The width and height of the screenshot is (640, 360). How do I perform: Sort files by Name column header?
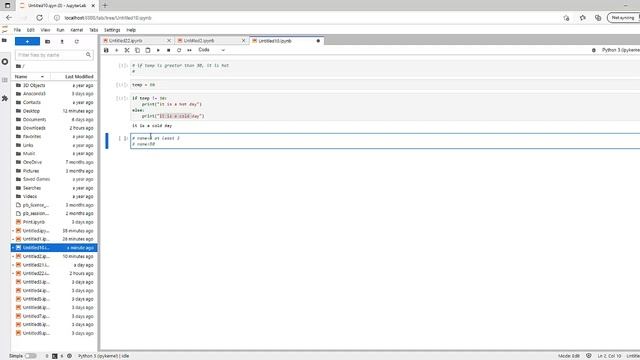(x=30, y=77)
